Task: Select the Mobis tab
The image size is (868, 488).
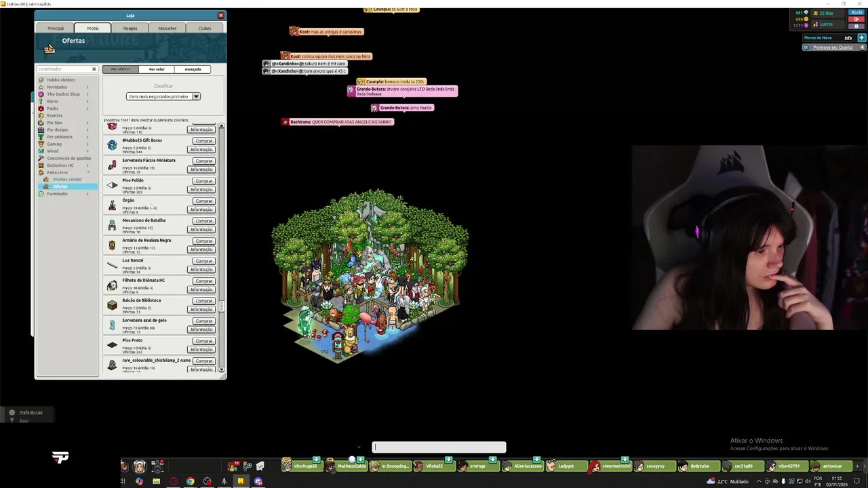Action: tap(93, 28)
